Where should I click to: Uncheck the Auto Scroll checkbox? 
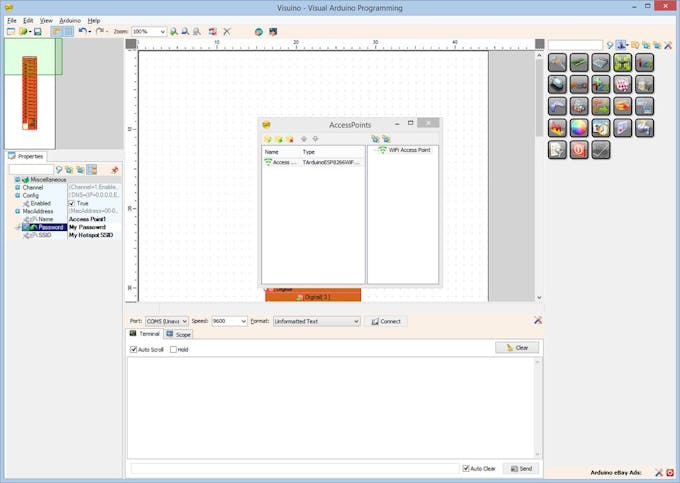pyautogui.click(x=134, y=349)
